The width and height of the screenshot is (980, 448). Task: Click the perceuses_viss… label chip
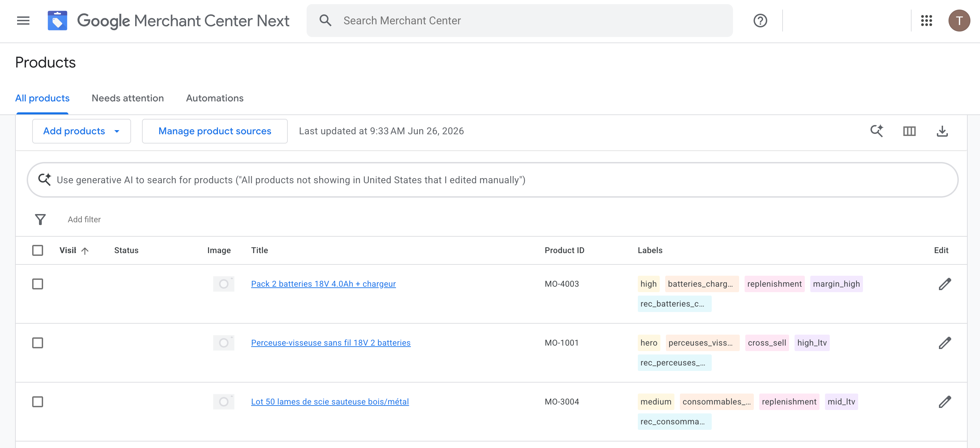(702, 343)
